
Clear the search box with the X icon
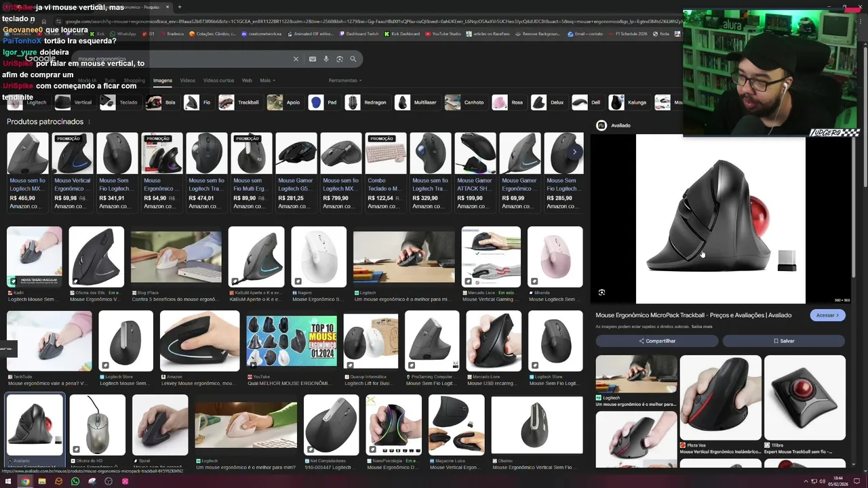click(296, 59)
